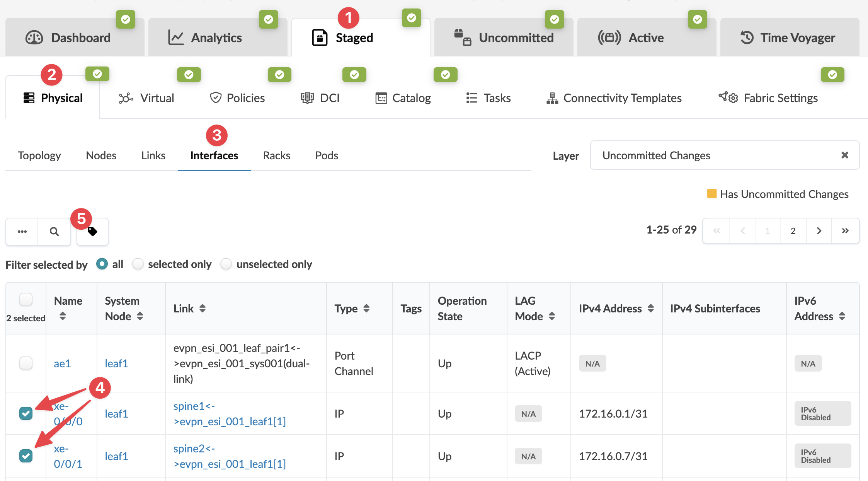
Task: Click the magnifier search icon button
Action: (x=54, y=231)
